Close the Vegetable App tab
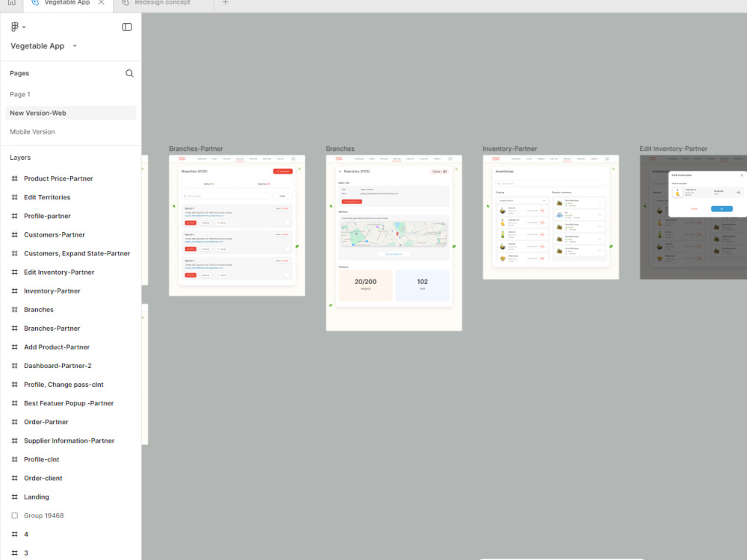Viewport: 747px width, 560px height. click(x=101, y=2)
